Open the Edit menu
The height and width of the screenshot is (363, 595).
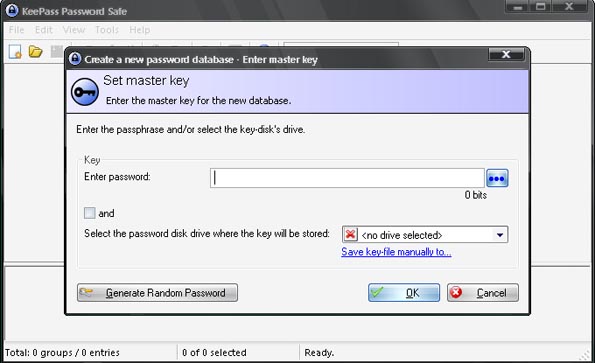[x=44, y=30]
